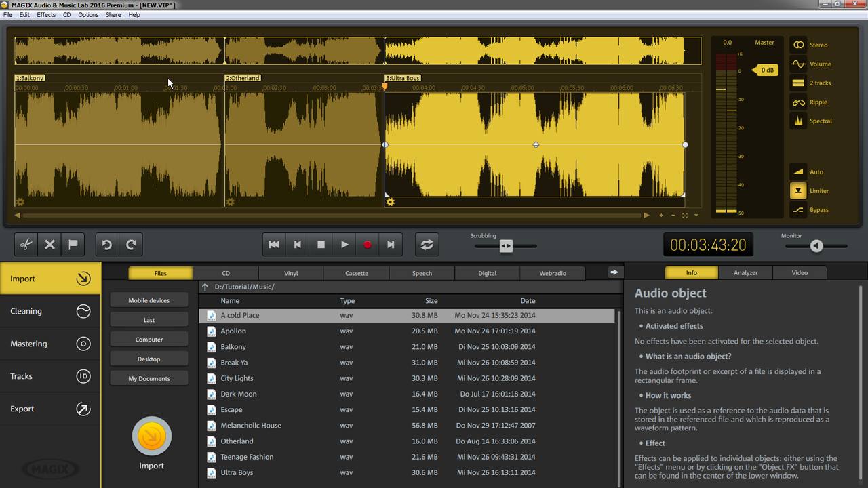Switch to the Speech import tab
The image size is (868, 488).
tap(422, 273)
